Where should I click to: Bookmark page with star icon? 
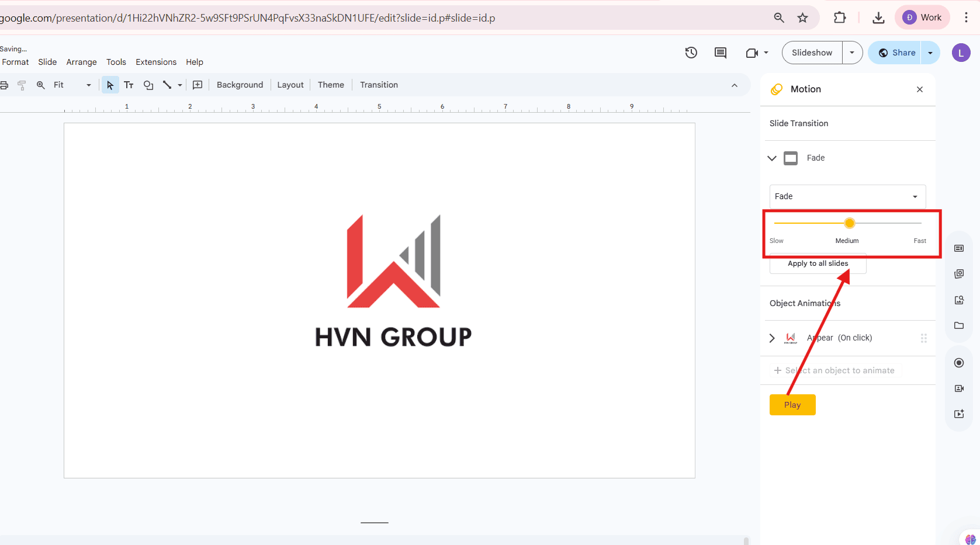803,18
